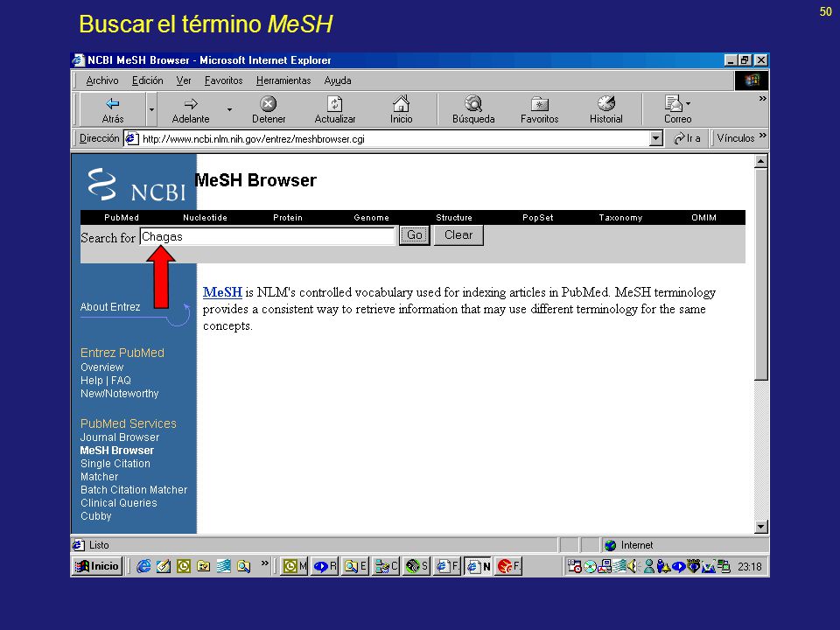The height and width of the screenshot is (630, 840).
Task: Click in the Search for text field
Action: tap(268, 236)
